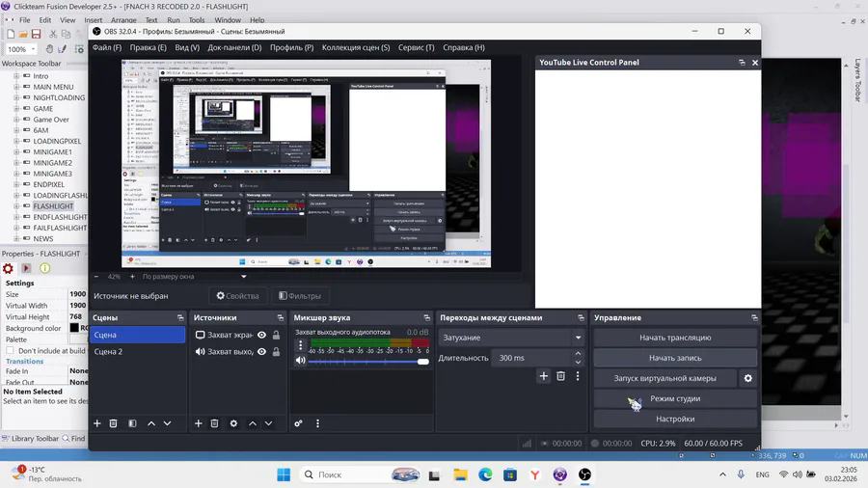The image size is (868, 488).
Task: Open the transition type dropdown Затухание
Action: pyautogui.click(x=511, y=338)
